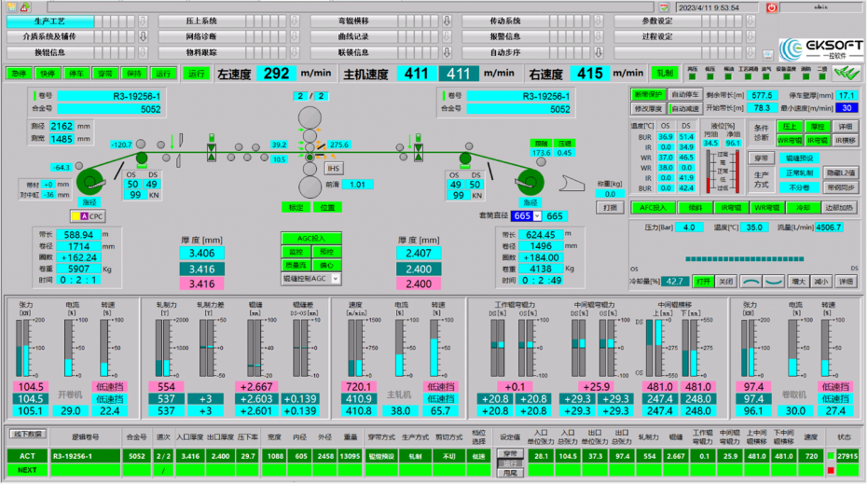Click the CPC indicator under the uncoiler
The height and width of the screenshot is (484, 868).
point(88,216)
